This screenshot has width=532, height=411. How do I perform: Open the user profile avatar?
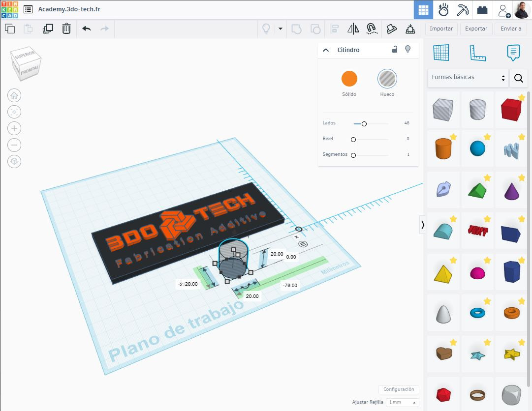tap(522, 10)
